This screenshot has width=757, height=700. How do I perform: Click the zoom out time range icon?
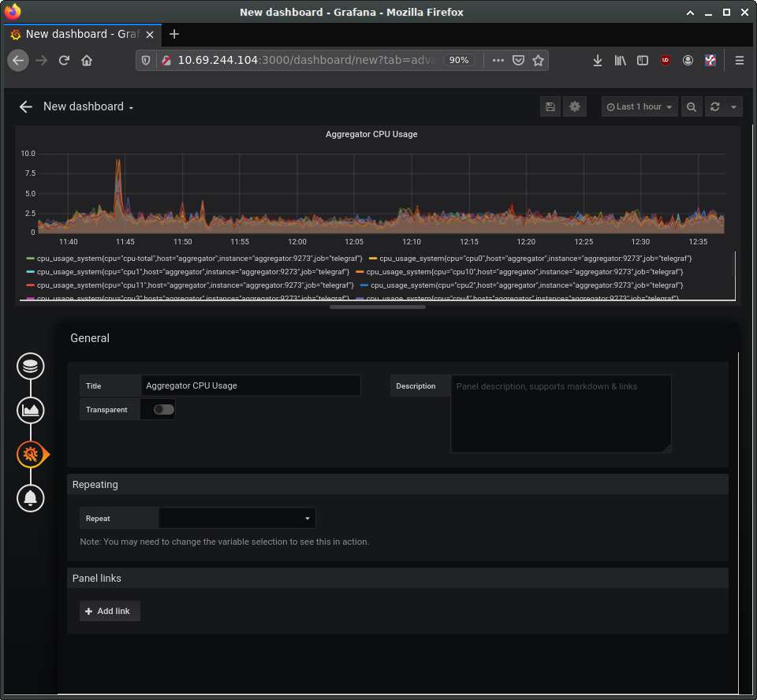pyautogui.click(x=692, y=106)
